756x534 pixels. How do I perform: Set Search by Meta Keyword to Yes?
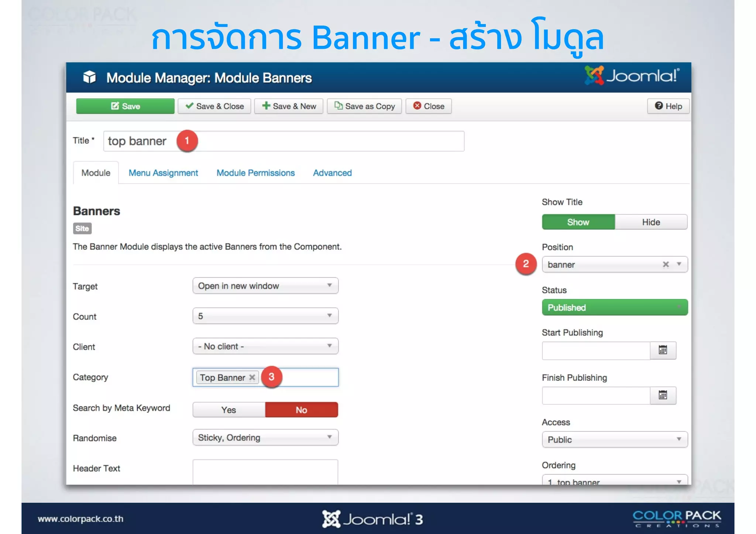[229, 410]
